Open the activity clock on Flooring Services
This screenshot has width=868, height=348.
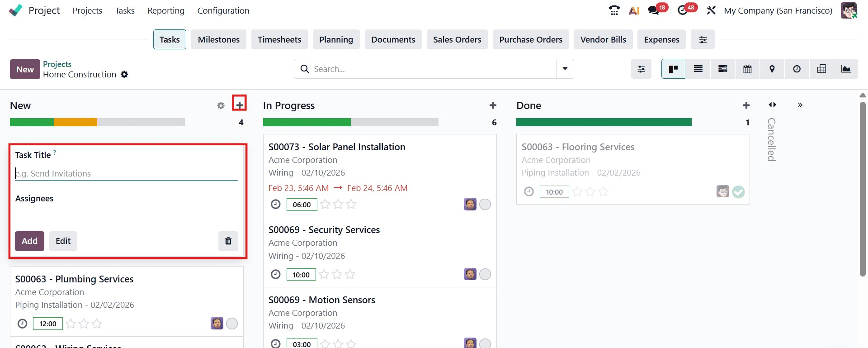[x=529, y=192]
